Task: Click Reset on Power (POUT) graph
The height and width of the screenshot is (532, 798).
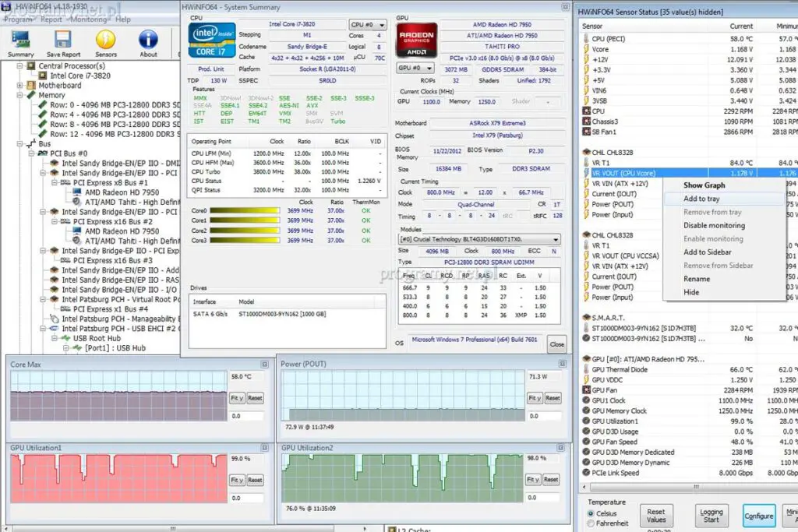Action: pos(553,398)
